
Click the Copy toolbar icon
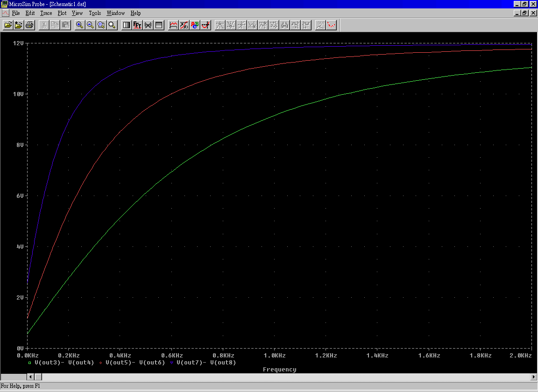click(x=55, y=25)
